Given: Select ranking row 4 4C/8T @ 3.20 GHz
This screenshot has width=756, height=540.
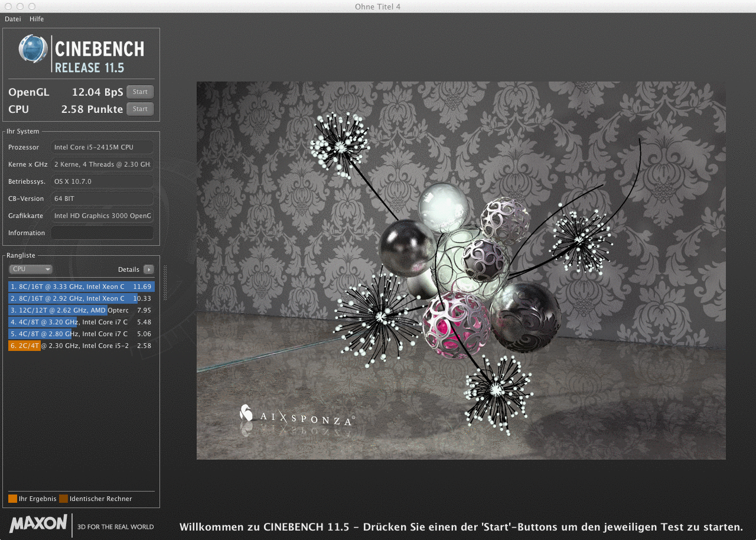Looking at the screenshot, I should point(82,322).
